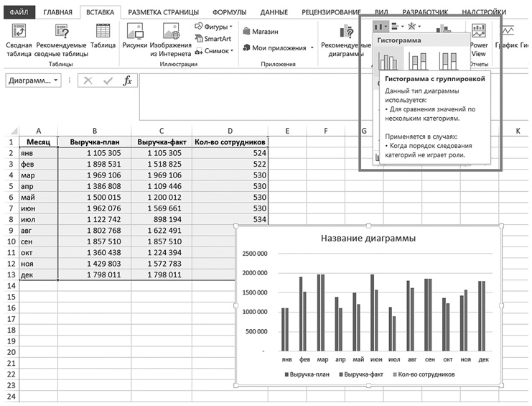The image size is (532, 406).
Task: Insert a Таблица from the ribbon
Action: (x=103, y=36)
